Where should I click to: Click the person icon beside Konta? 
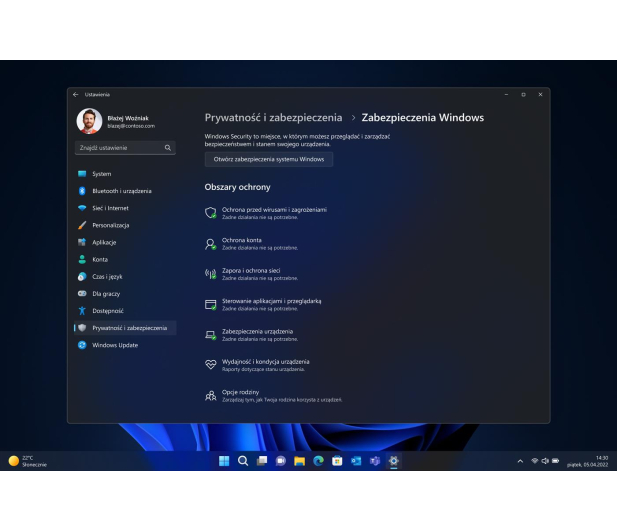tap(82, 259)
